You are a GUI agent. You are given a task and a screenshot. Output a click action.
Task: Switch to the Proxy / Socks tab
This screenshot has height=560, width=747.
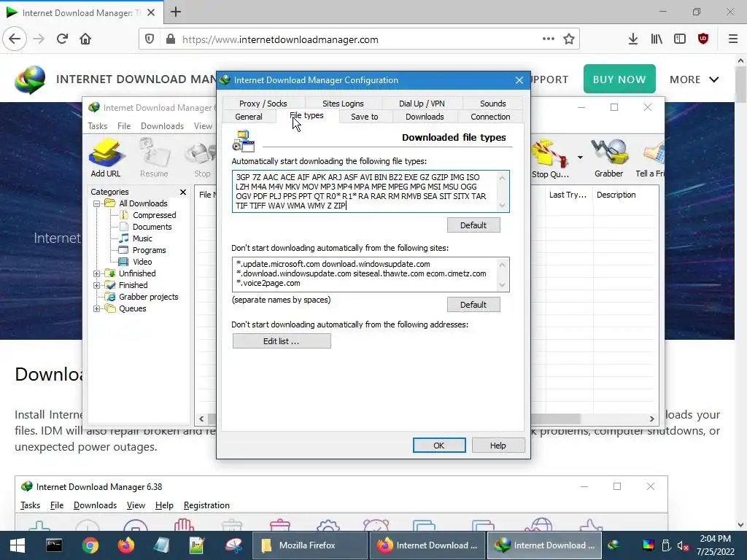pos(263,104)
